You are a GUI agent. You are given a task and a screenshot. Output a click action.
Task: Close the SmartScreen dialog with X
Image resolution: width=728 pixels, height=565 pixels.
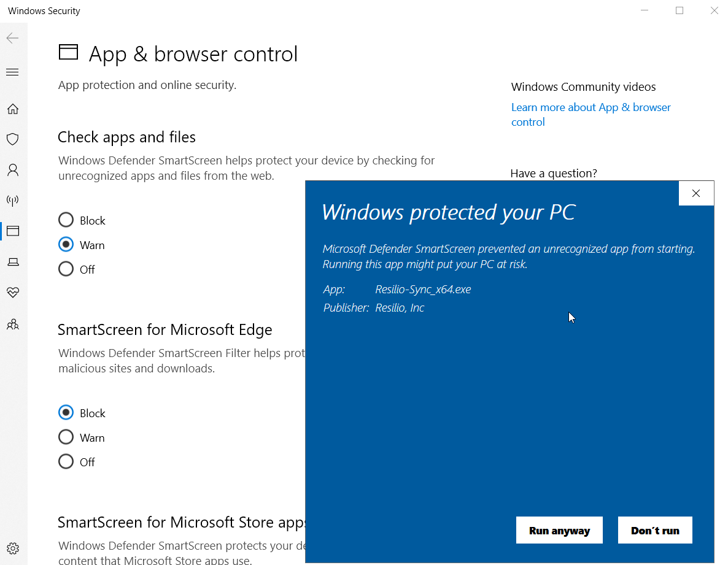(x=696, y=193)
